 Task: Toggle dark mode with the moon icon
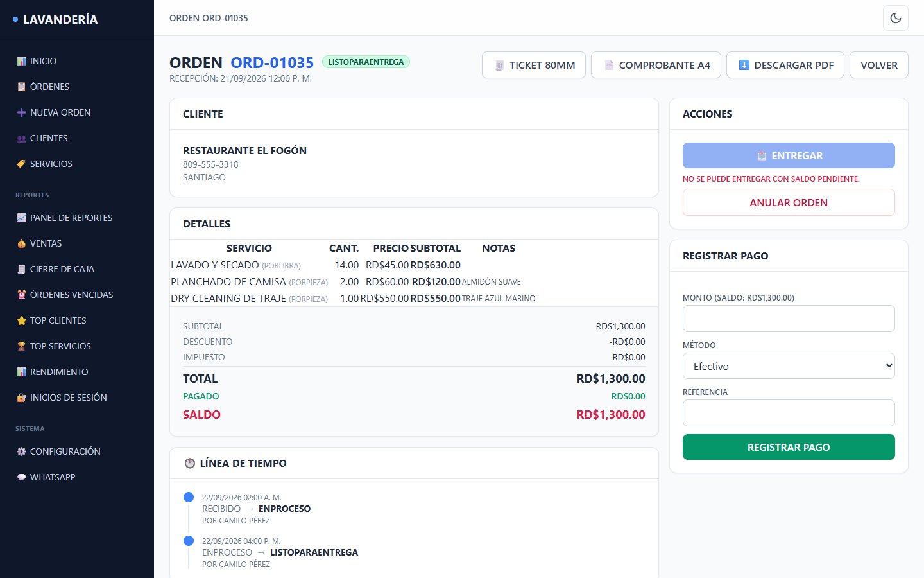(x=896, y=18)
